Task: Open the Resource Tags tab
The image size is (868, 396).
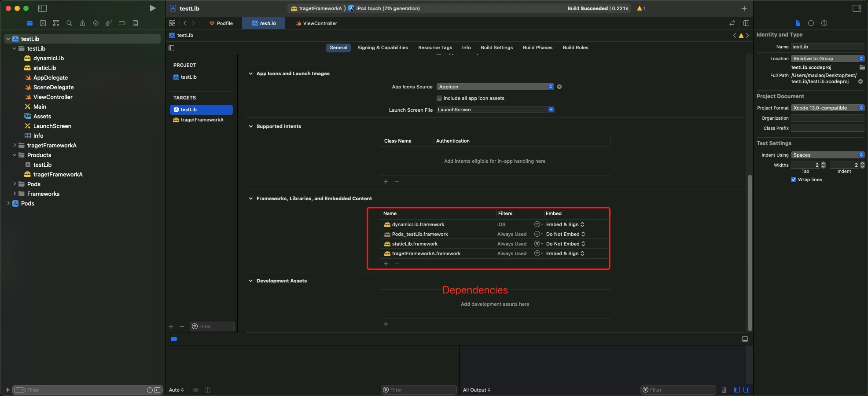Action: click(x=435, y=48)
